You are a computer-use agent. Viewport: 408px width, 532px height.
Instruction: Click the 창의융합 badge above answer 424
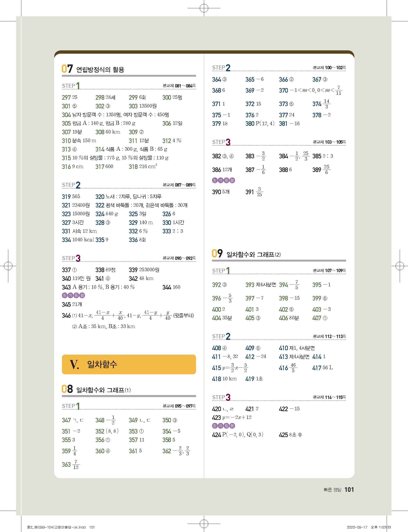coord(223,426)
